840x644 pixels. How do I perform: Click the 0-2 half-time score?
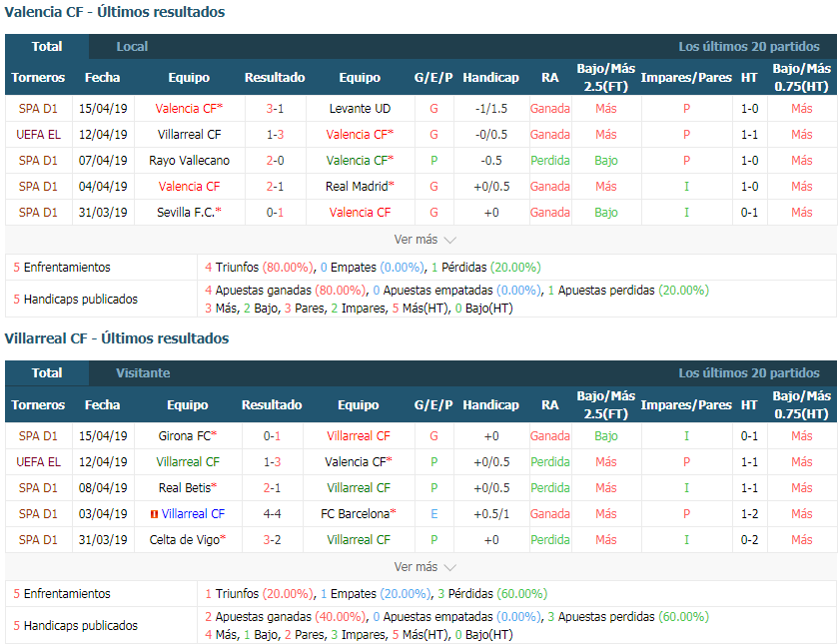[x=749, y=540]
